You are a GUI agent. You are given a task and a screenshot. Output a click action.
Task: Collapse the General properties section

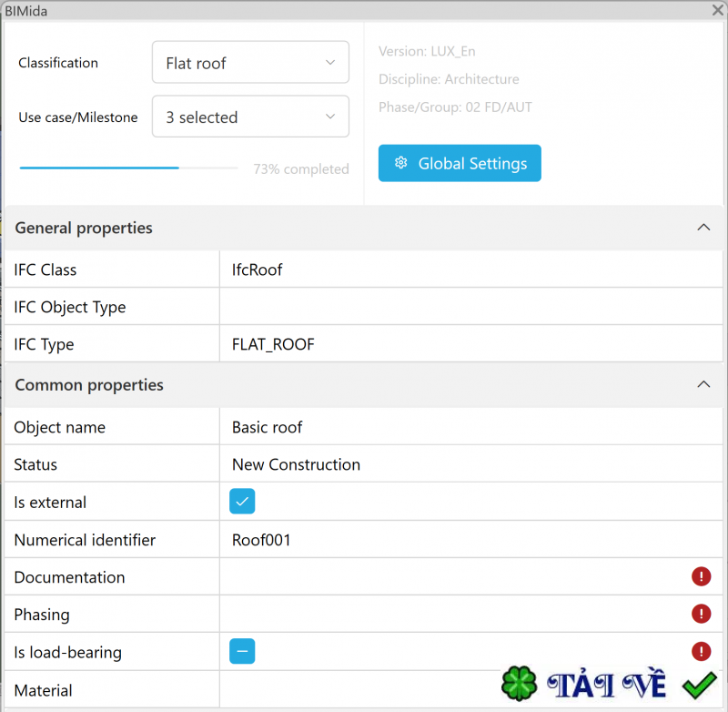[x=703, y=228]
